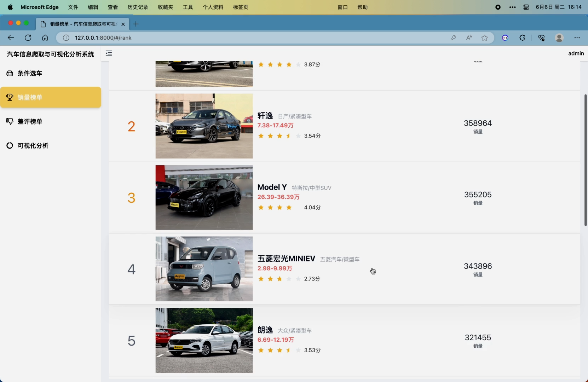Click the Model Y model name
Image resolution: width=588 pixels, height=382 pixels.
click(x=272, y=187)
